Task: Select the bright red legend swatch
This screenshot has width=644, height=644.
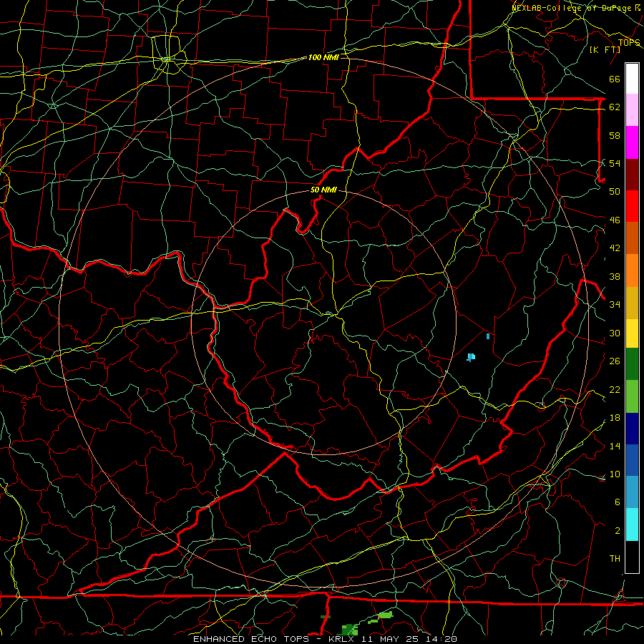Action: tap(632, 206)
